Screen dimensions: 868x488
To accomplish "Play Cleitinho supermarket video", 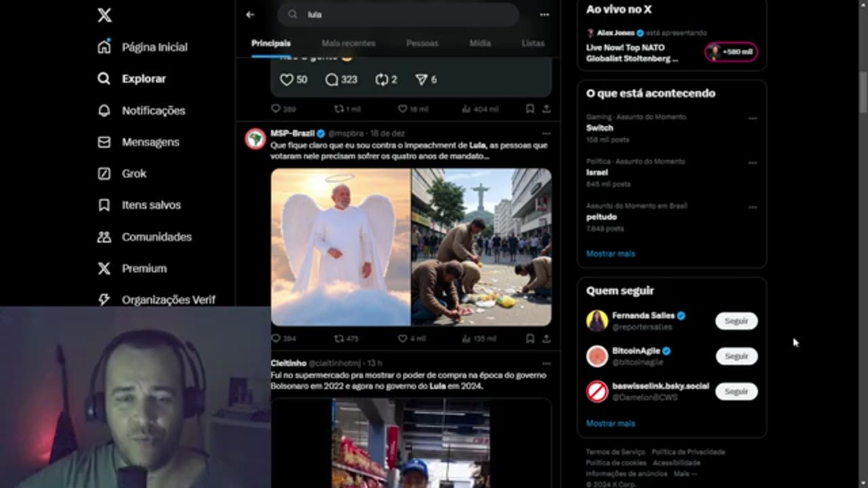I will 411,443.
